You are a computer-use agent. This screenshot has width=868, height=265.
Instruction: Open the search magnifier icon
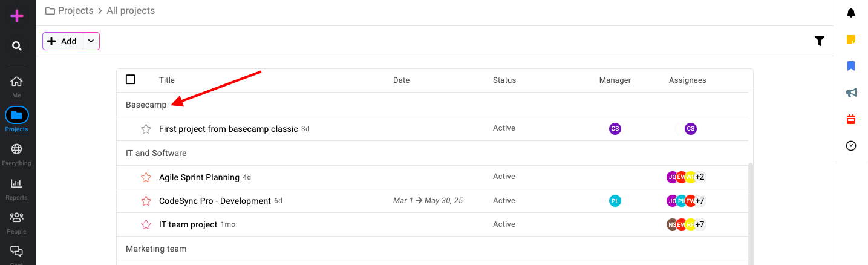coord(17,46)
